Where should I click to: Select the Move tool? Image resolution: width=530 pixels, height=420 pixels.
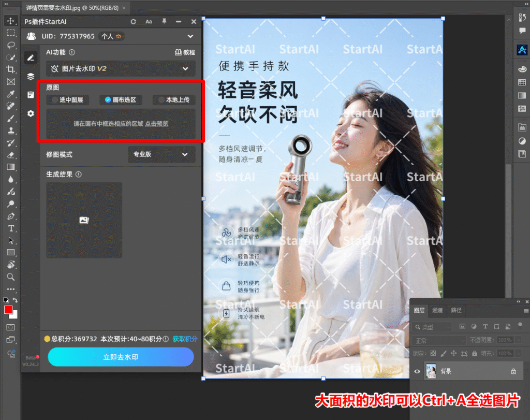pos(10,21)
